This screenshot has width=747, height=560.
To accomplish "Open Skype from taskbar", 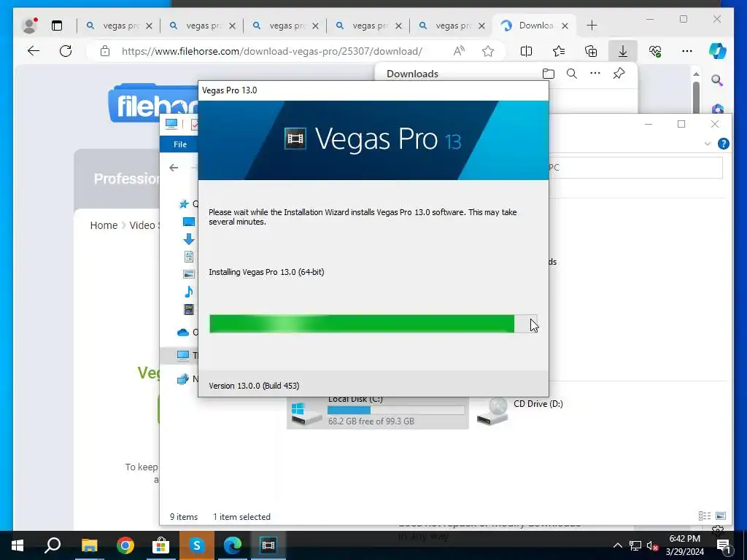I will point(197,545).
